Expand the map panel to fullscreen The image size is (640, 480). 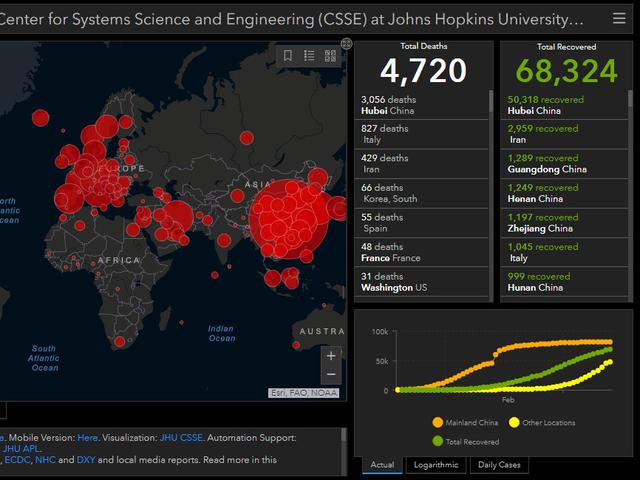[x=346, y=44]
